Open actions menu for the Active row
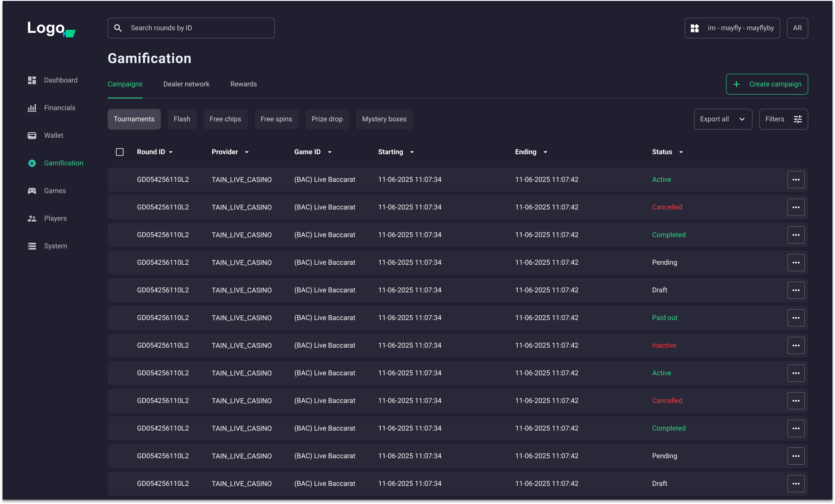Screen dimensions: 835x504 tap(796, 179)
